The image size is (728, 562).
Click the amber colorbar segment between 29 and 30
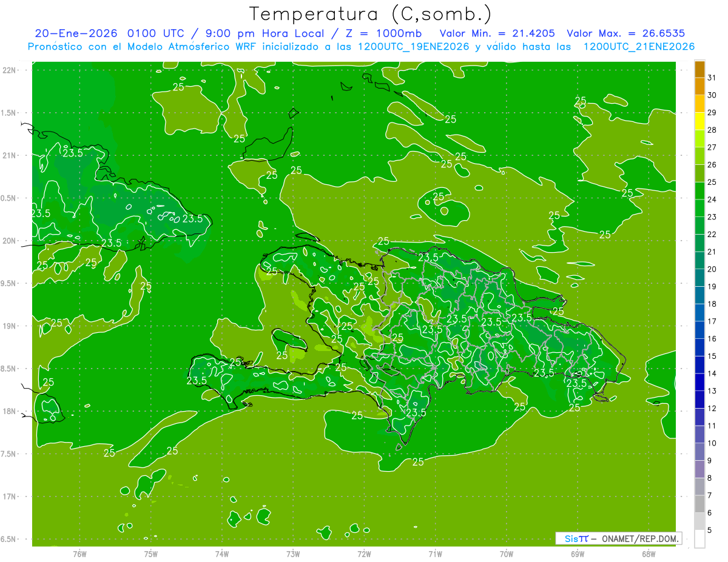699,104
